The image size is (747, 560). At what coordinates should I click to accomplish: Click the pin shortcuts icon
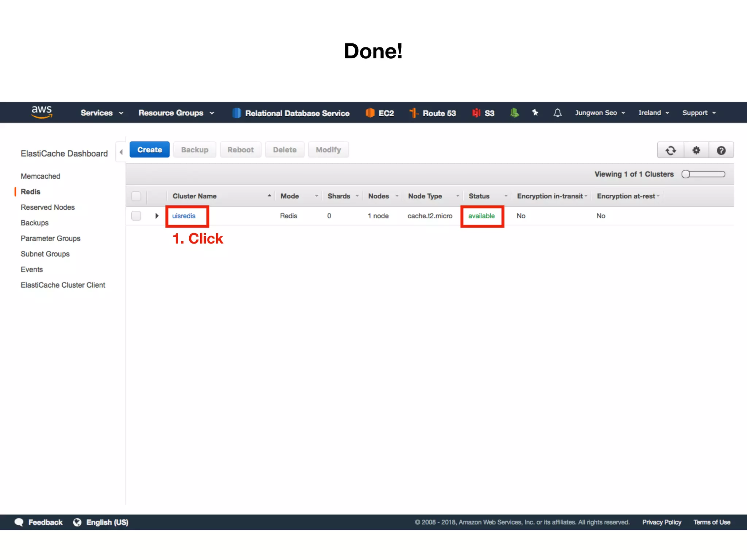[x=535, y=113]
